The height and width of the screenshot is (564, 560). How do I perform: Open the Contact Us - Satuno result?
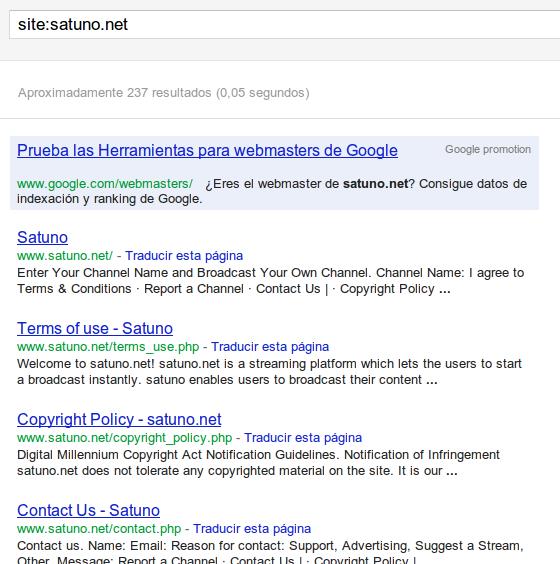88,510
